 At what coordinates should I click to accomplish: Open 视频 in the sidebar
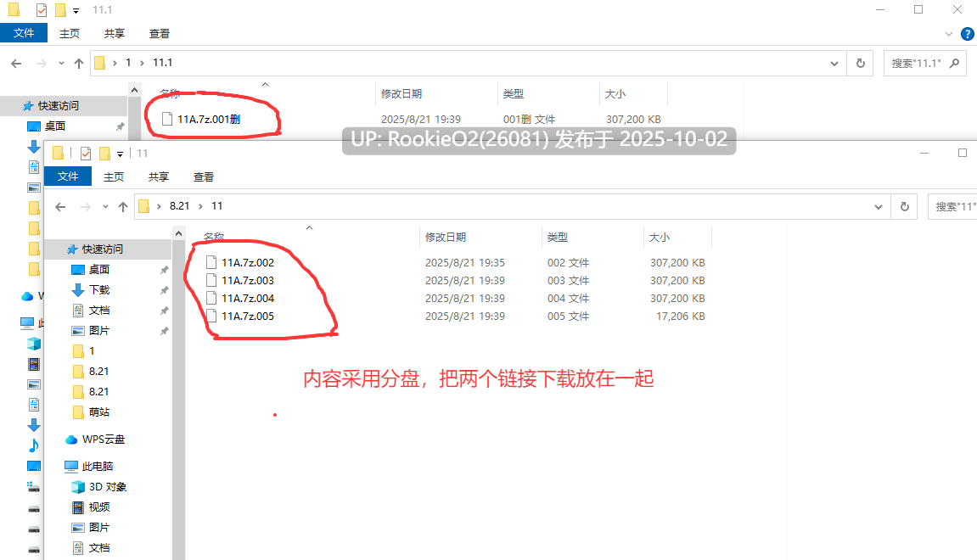tap(99, 507)
